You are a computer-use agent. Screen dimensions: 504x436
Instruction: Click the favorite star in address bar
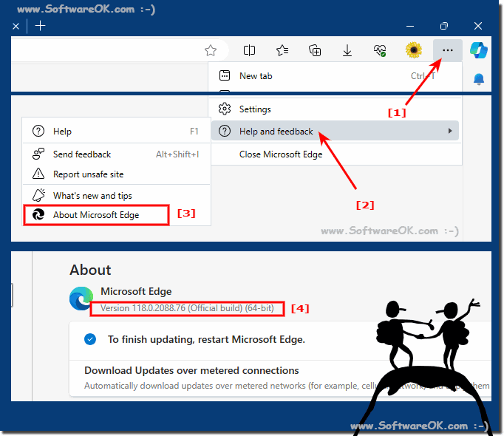tap(211, 50)
